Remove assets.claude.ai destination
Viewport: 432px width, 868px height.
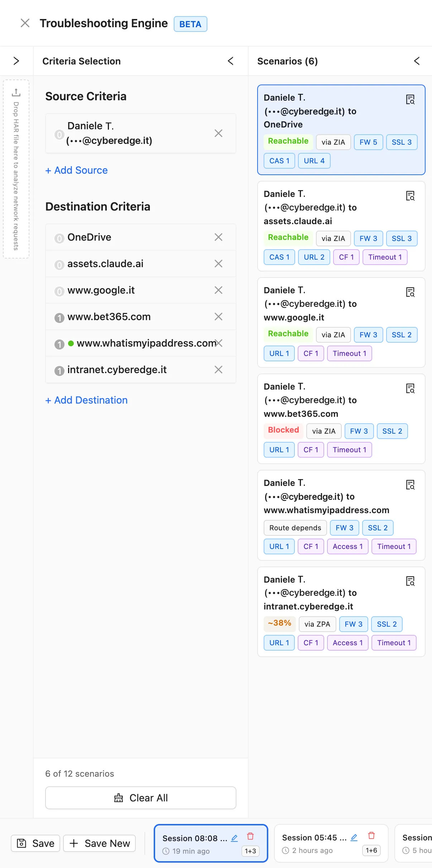tap(219, 264)
